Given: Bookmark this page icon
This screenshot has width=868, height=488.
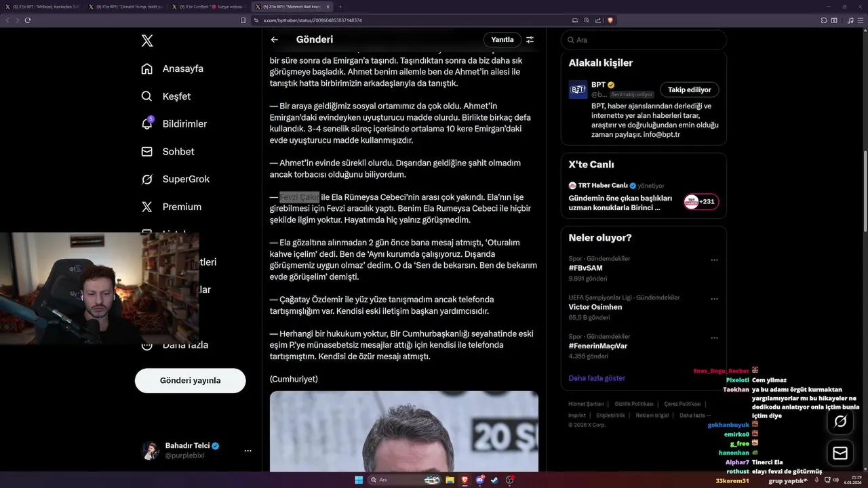Looking at the screenshot, I should point(243,20).
